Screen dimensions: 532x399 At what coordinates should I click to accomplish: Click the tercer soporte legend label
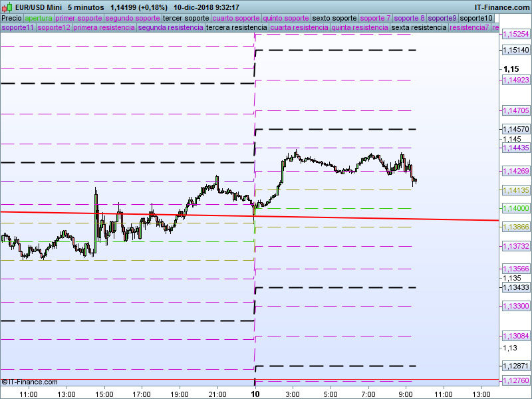(186, 19)
